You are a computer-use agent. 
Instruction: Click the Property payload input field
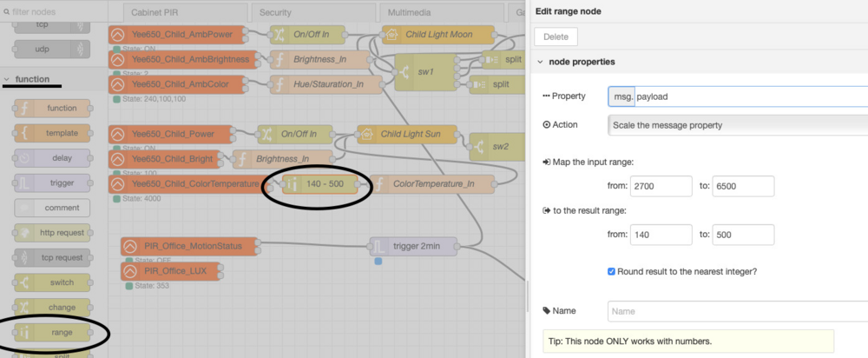click(751, 96)
